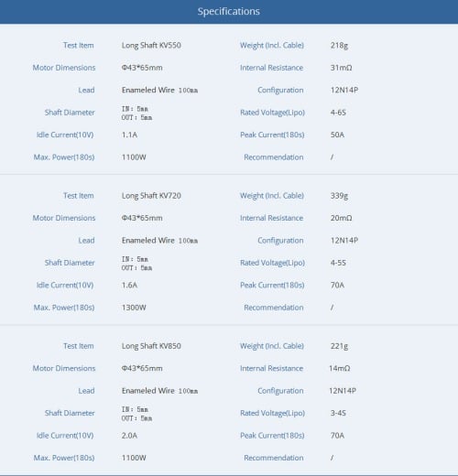Click the 14mΩ internal resistance value
Viewport: 458px width, 476px height.
click(340, 368)
